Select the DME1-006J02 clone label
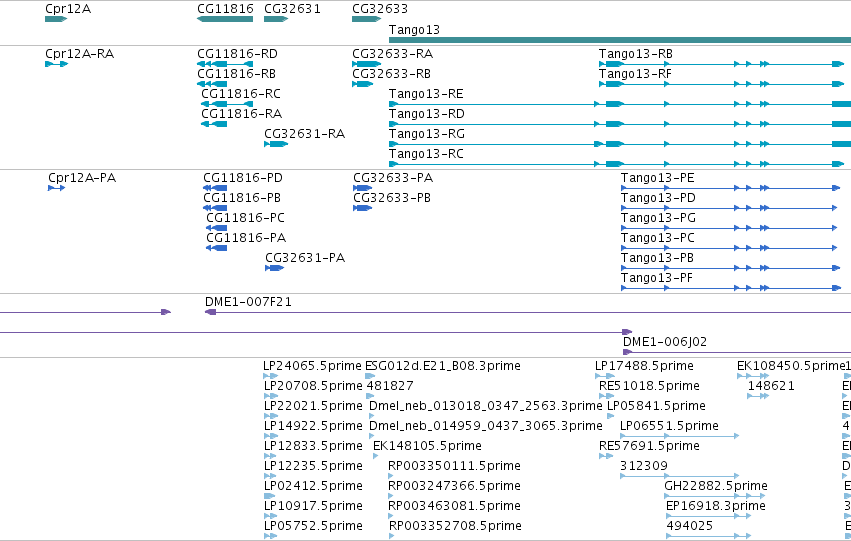Image resolution: width=851 pixels, height=541 pixels. [x=665, y=342]
